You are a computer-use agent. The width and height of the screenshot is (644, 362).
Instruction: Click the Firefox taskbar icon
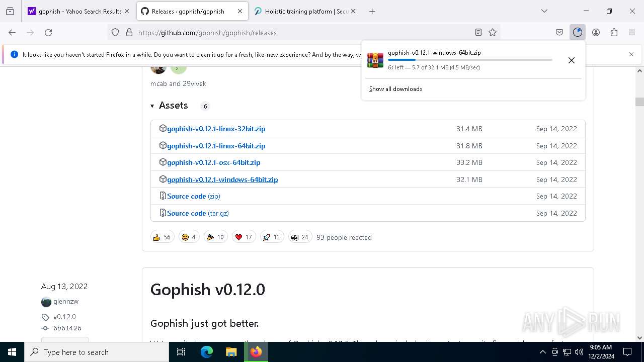pyautogui.click(x=256, y=352)
